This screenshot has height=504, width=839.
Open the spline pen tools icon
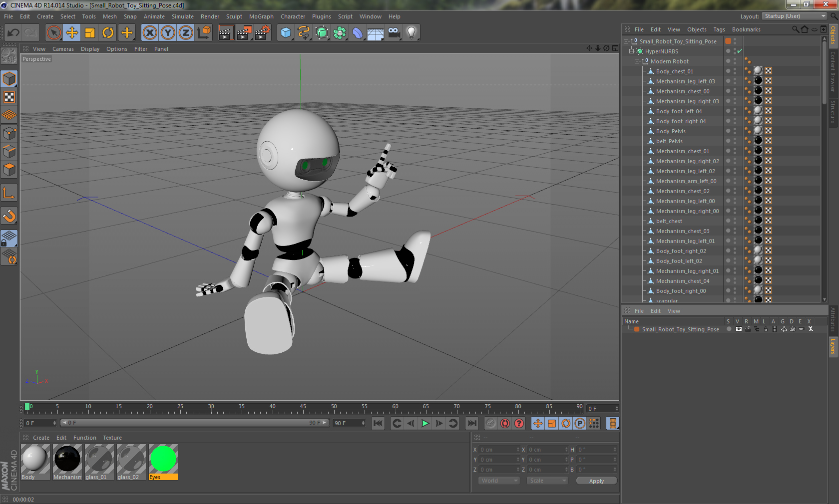click(x=304, y=33)
